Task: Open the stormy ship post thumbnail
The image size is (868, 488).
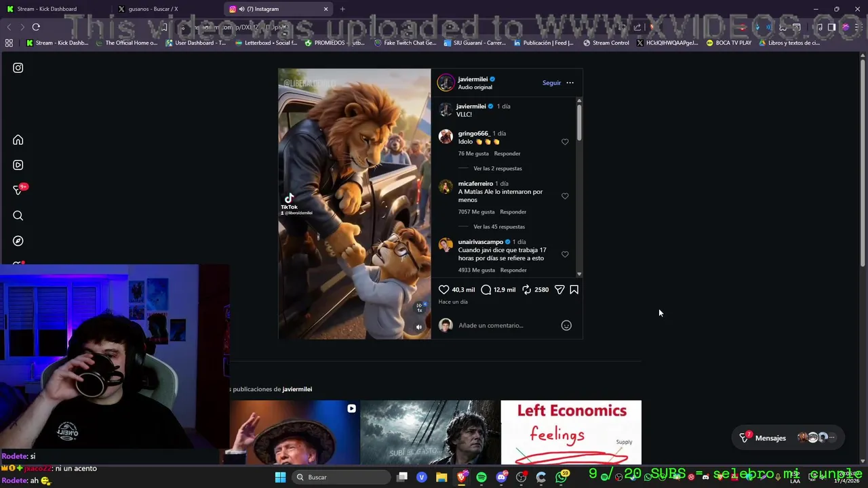Action: 430,432
